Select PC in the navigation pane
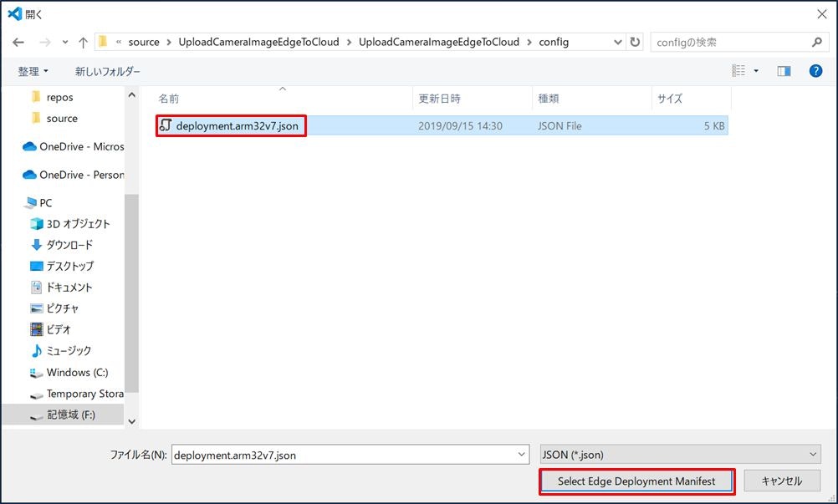The height and width of the screenshot is (504, 838). point(38,203)
